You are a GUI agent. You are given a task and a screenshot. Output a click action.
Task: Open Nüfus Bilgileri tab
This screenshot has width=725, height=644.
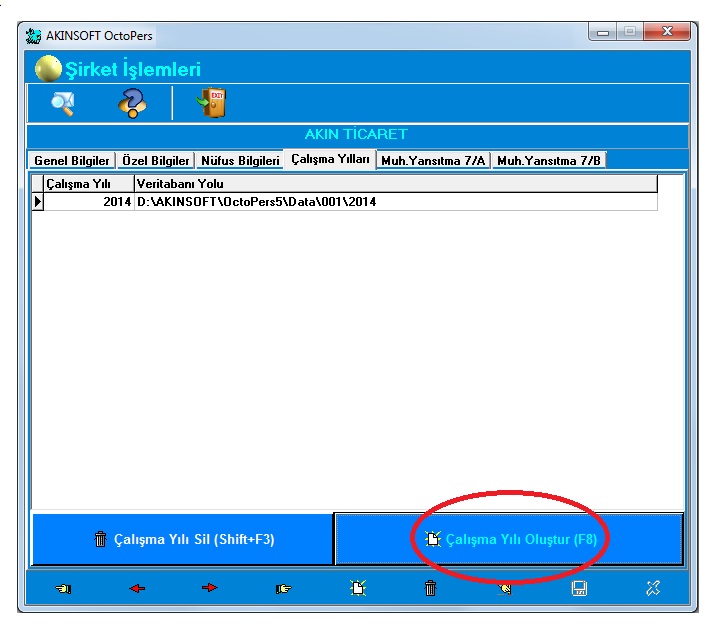click(x=240, y=161)
